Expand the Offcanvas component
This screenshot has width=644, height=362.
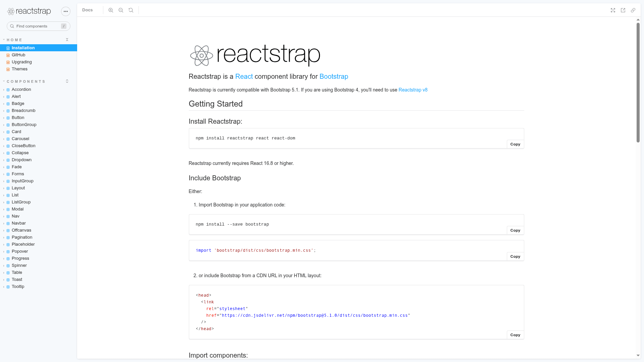click(39, 230)
